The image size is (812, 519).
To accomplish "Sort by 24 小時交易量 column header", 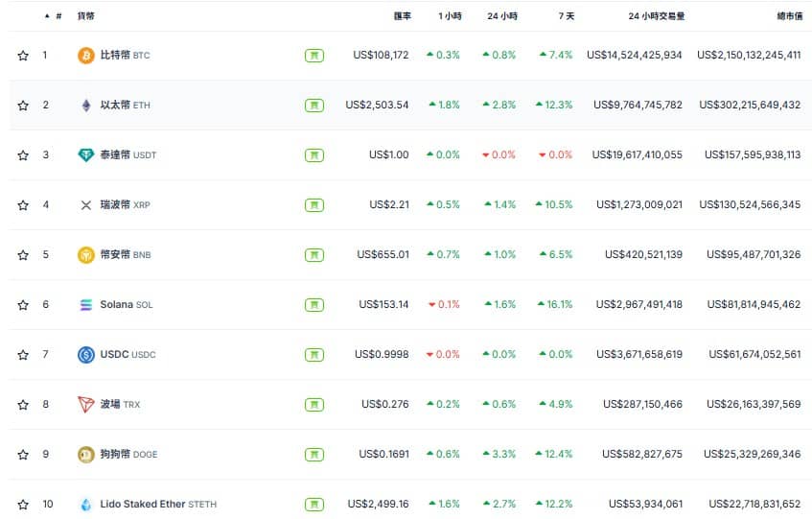I will [x=657, y=16].
